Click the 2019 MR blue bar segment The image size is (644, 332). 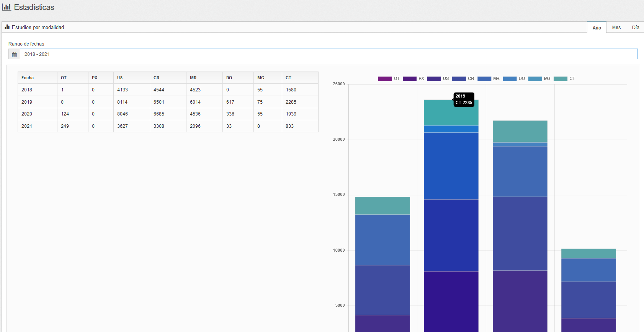[x=451, y=166]
